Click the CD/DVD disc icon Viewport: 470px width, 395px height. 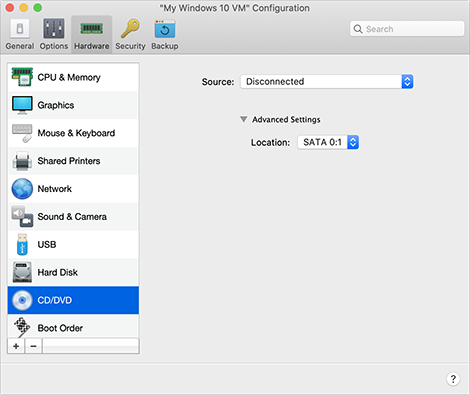tap(22, 300)
